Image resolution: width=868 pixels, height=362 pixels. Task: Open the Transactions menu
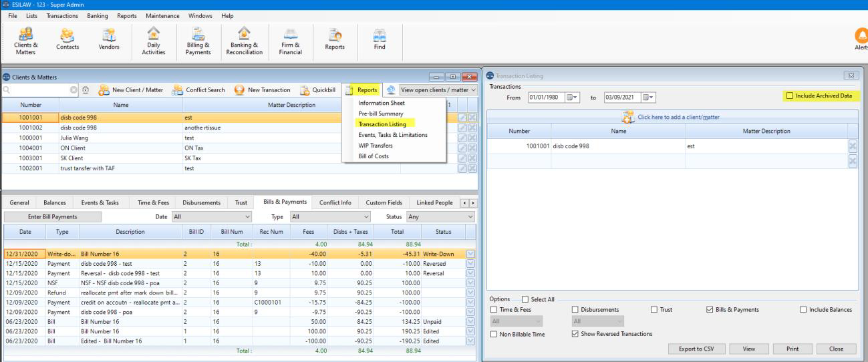coord(62,15)
